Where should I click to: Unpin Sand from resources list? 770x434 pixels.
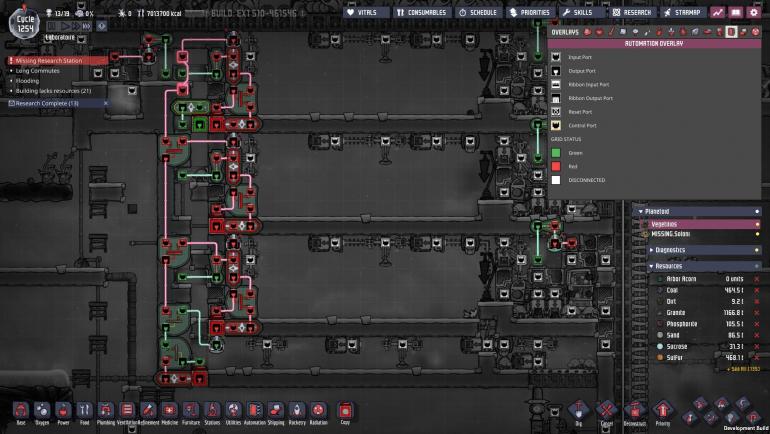click(x=757, y=335)
